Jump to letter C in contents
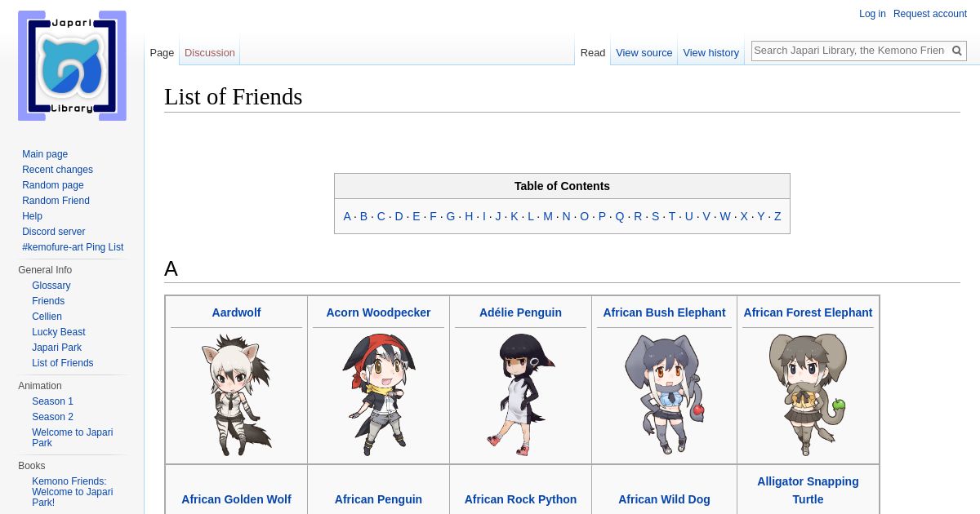980x514 pixels. coord(381,216)
